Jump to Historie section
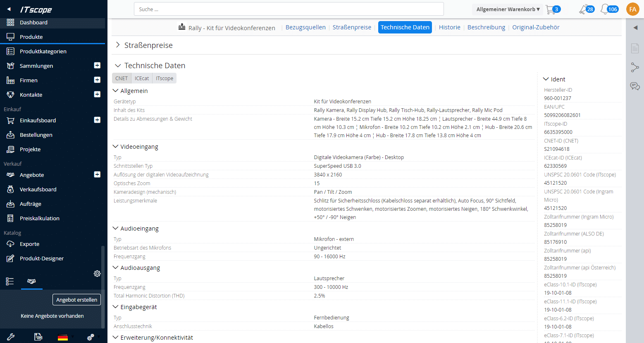The image size is (644, 343). (449, 27)
